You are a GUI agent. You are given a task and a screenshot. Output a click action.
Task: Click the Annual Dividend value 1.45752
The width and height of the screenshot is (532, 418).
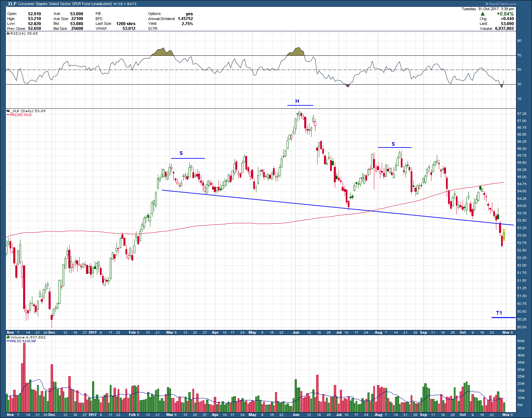tap(185, 19)
